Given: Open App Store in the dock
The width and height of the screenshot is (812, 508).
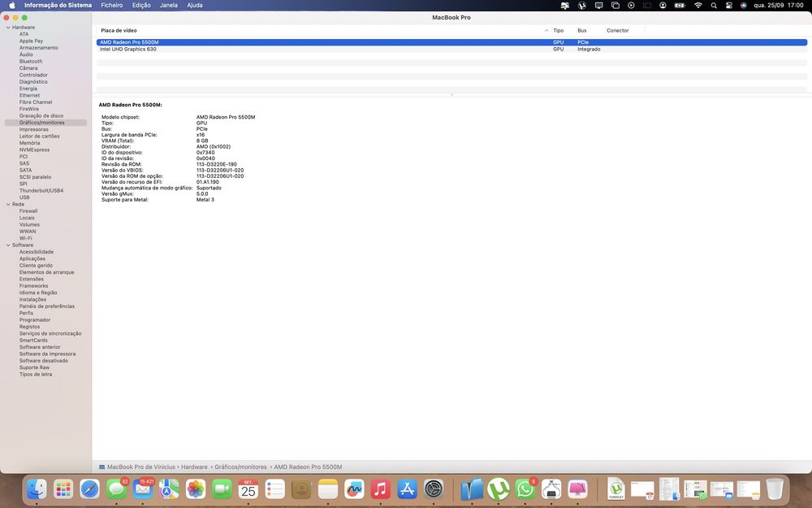Looking at the screenshot, I should pyautogui.click(x=407, y=488).
